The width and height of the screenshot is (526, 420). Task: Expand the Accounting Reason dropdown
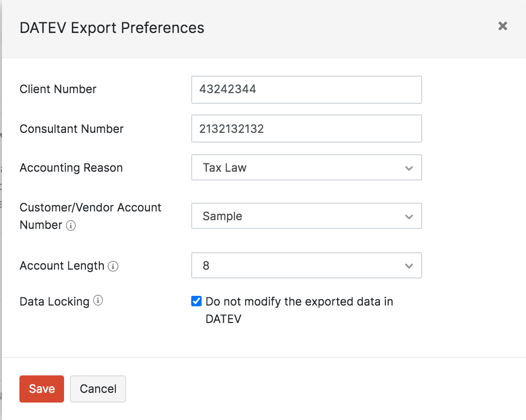click(306, 168)
